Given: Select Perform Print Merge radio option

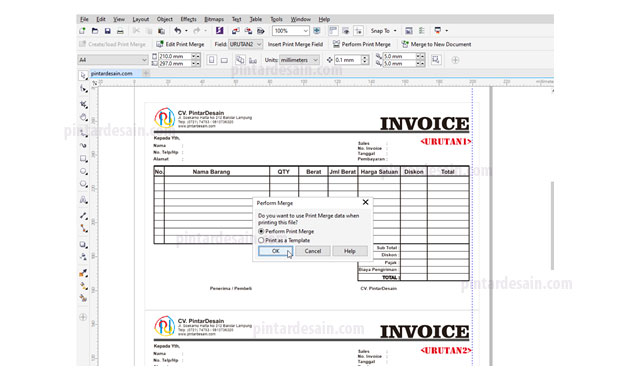Looking at the screenshot, I should (286, 231).
